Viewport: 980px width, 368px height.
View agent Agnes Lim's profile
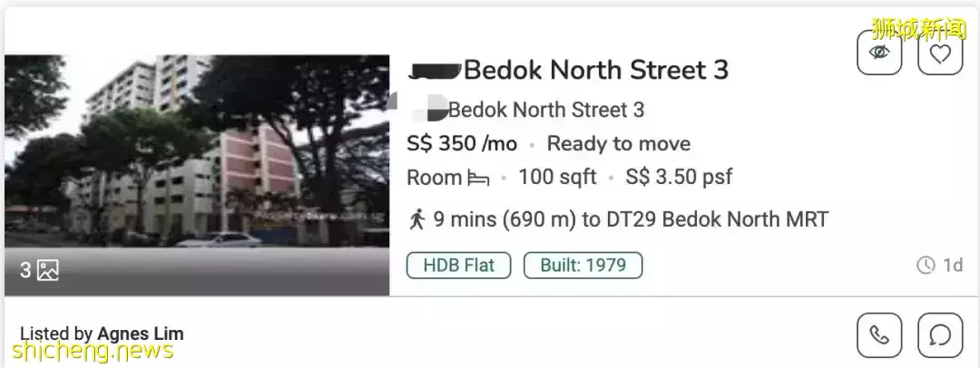140,334
